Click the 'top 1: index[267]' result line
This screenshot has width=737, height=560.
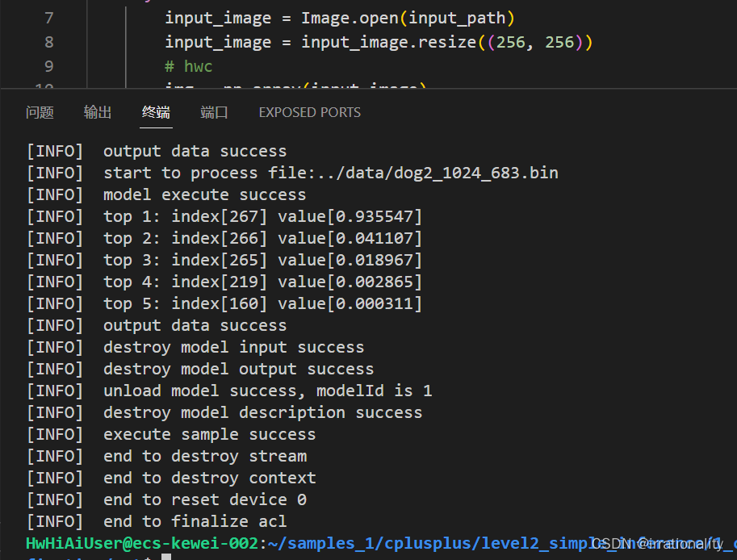(x=224, y=216)
